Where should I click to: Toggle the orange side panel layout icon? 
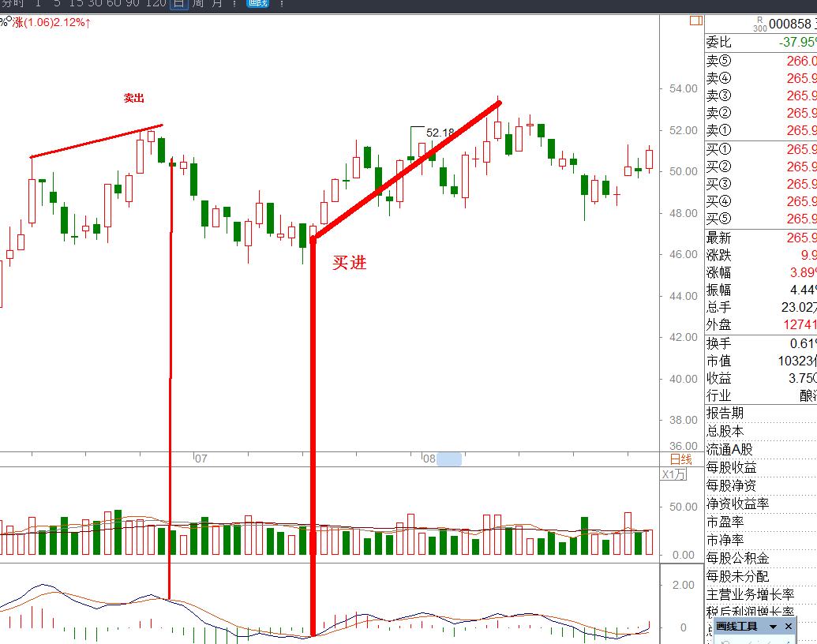(696, 21)
